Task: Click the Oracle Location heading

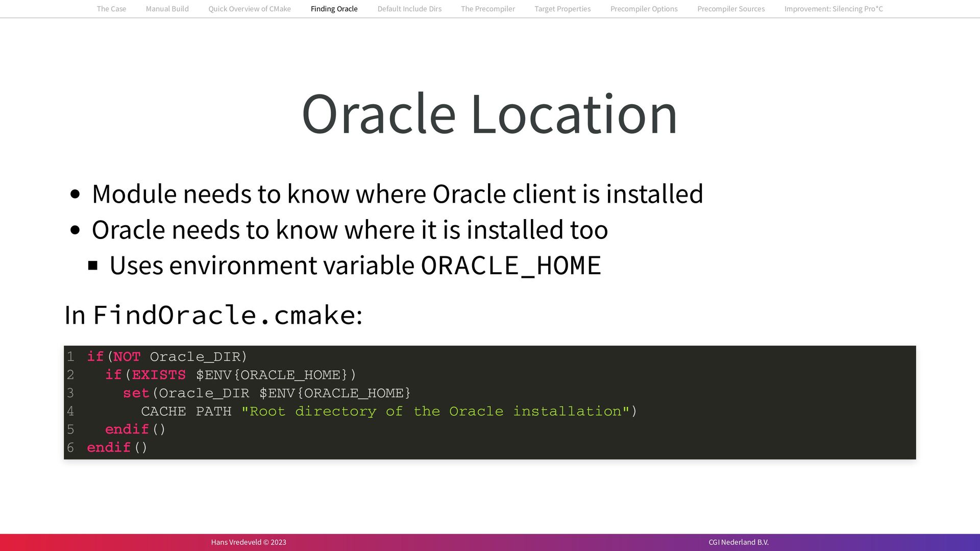Action: tap(489, 114)
